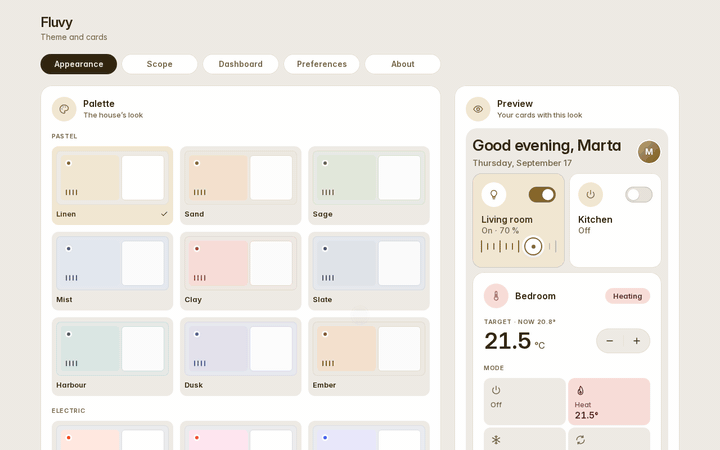The width and height of the screenshot is (720, 450).
Task: Select the auto cycle arrows mode tile
Action: 609,439
